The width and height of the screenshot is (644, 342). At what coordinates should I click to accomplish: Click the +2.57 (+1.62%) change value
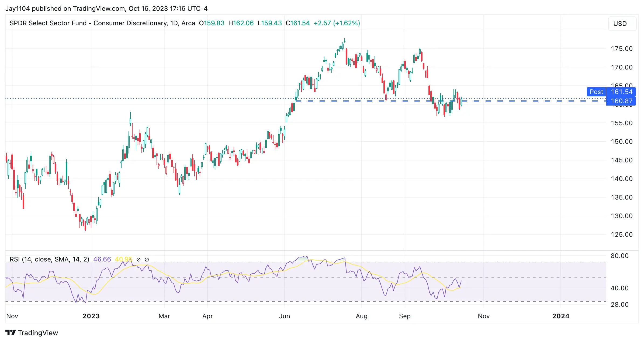[x=337, y=23]
